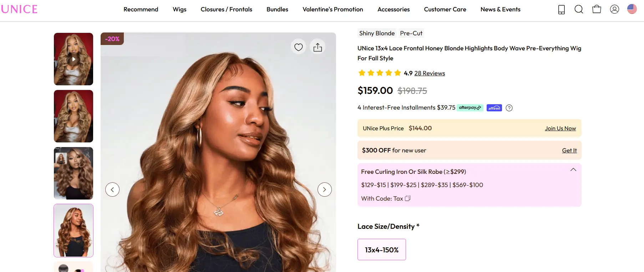
Task: Click the installments help question mark
Action: pyautogui.click(x=509, y=108)
